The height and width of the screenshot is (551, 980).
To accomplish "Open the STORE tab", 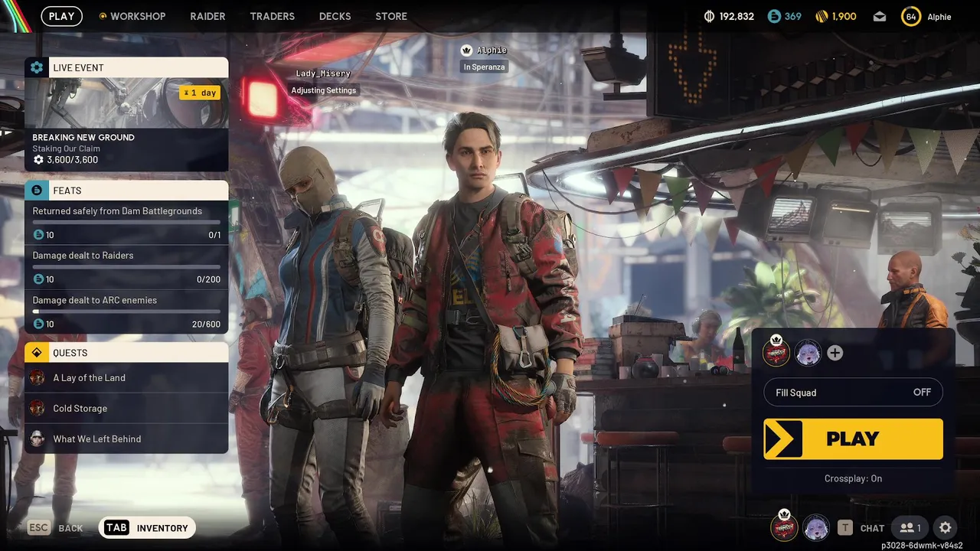I will click(391, 16).
